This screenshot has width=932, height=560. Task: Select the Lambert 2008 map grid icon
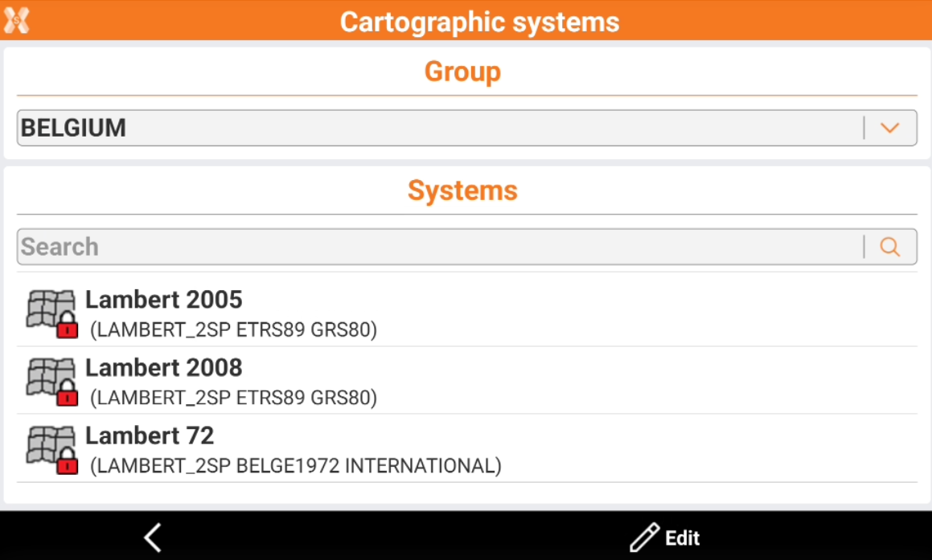coord(48,376)
